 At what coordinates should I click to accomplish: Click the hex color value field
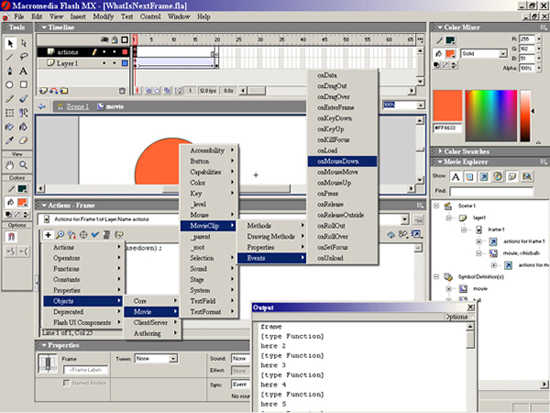447,128
